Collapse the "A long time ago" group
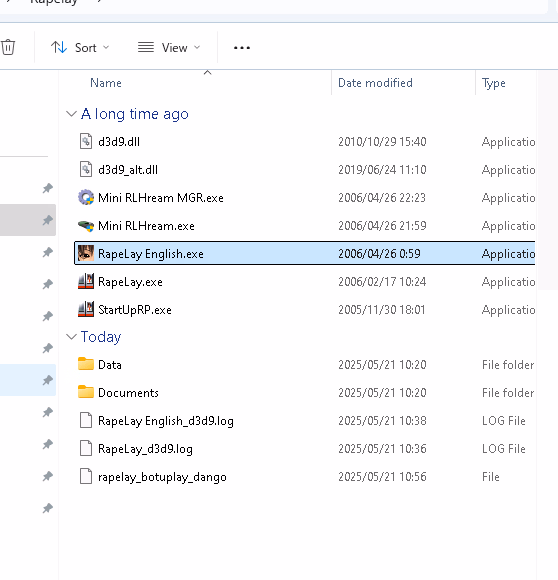Image resolution: width=558 pixels, height=580 pixels. pyautogui.click(x=71, y=114)
